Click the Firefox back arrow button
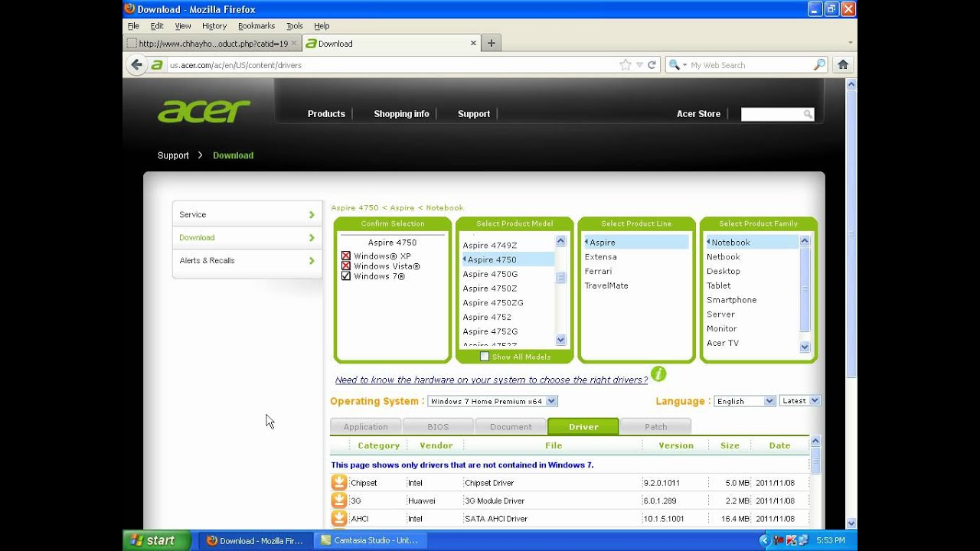Viewport: 980px width, 551px height. (136, 65)
